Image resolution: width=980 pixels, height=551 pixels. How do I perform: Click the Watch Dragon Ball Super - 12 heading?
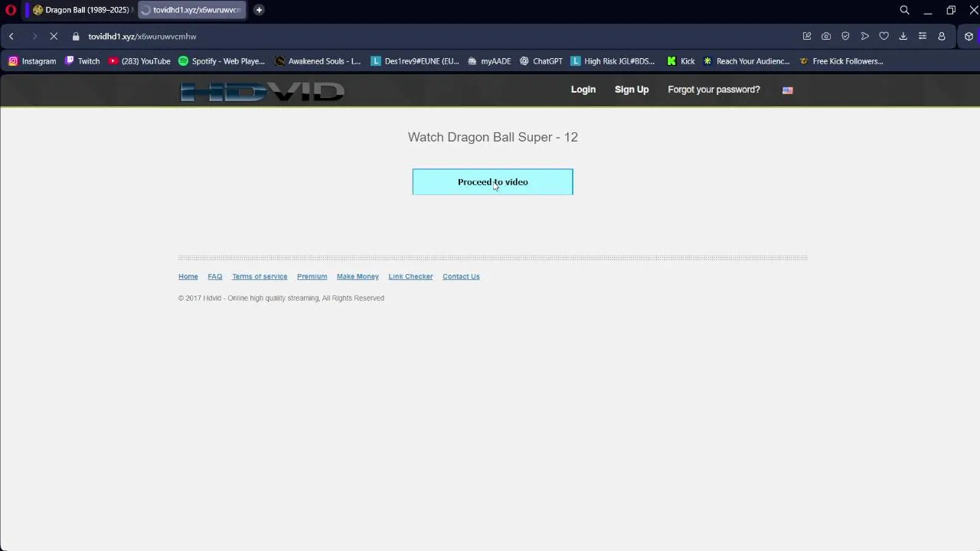click(x=493, y=137)
